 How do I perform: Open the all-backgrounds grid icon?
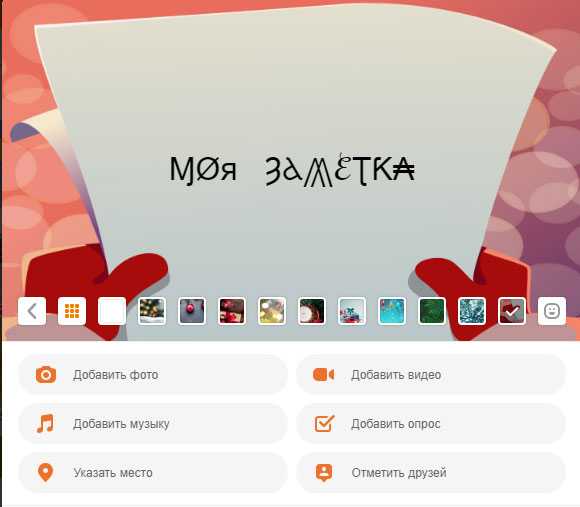(72, 311)
